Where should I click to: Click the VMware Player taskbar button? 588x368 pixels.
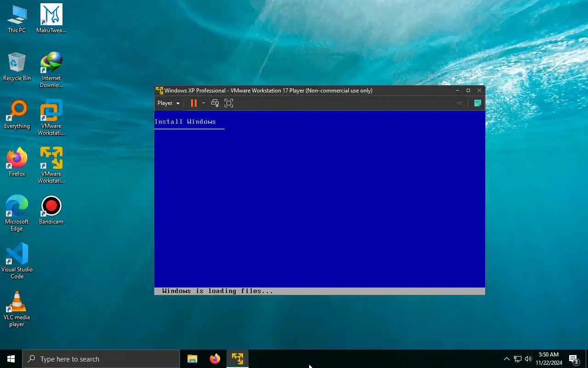tap(237, 359)
